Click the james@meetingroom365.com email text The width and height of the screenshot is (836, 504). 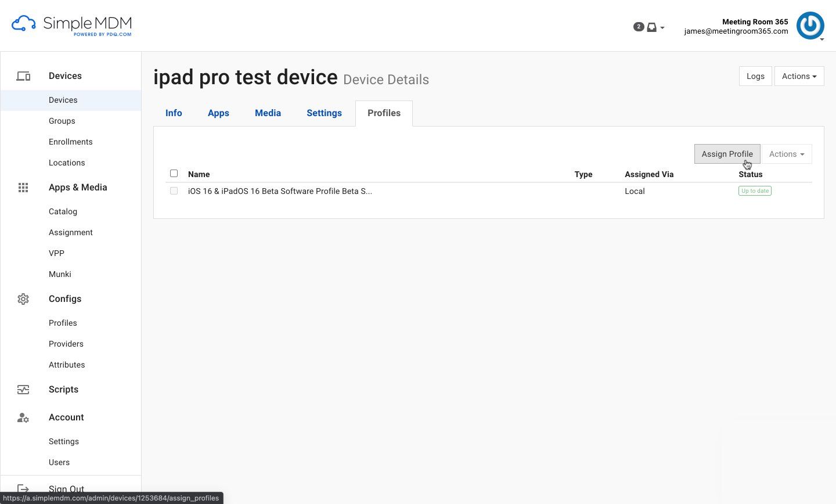click(736, 31)
